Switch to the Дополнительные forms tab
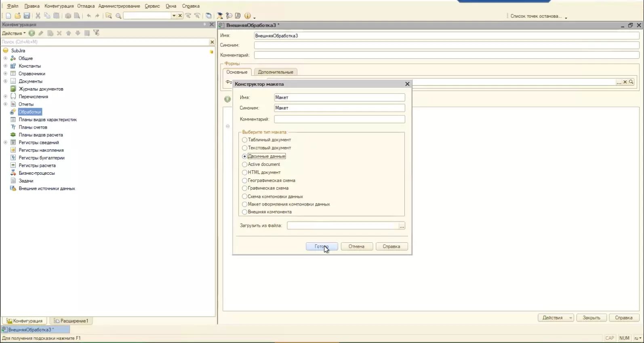 [x=276, y=72]
